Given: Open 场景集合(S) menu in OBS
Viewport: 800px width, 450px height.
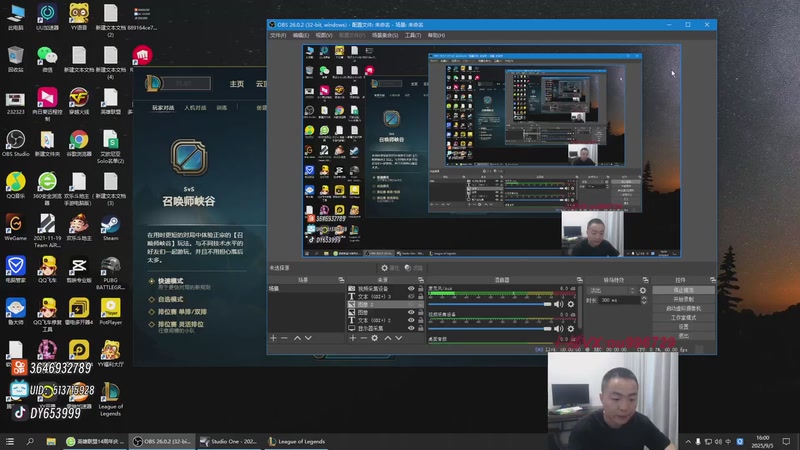Looking at the screenshot, I should coord(385,35).
